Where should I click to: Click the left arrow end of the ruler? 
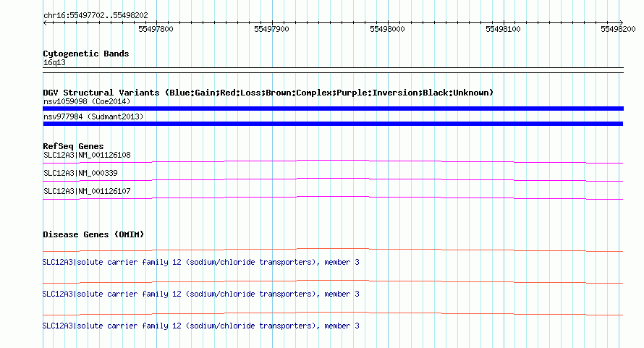click(x=45, y=23)
